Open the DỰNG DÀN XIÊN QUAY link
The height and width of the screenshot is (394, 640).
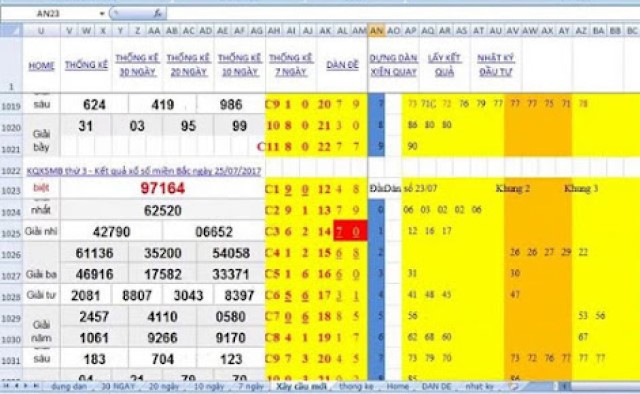click(393, 65)
